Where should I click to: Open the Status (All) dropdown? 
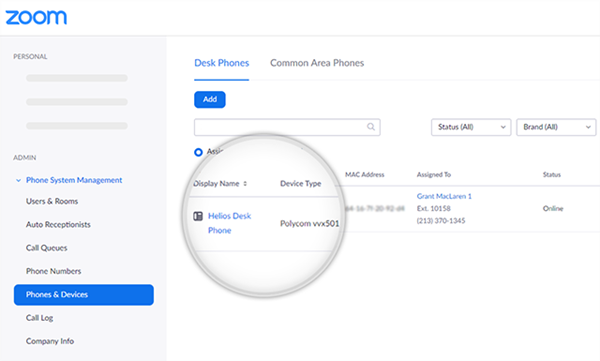[471, 127]
